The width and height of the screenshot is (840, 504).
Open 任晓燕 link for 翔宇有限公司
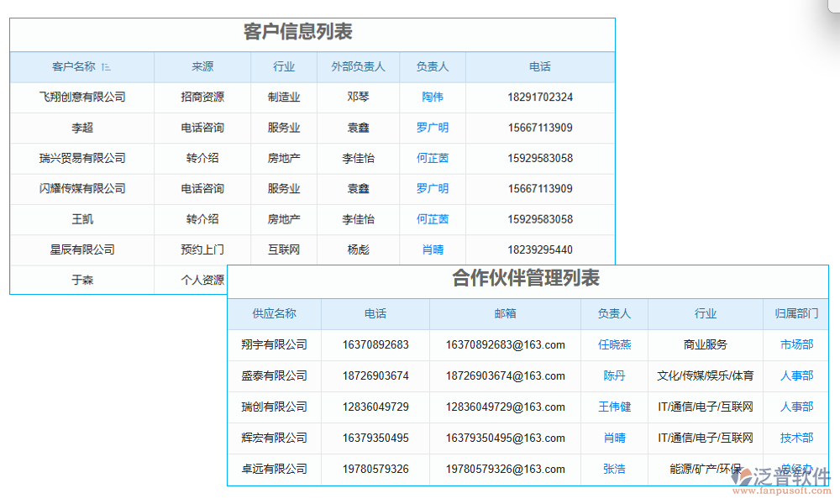click(614, 344)
